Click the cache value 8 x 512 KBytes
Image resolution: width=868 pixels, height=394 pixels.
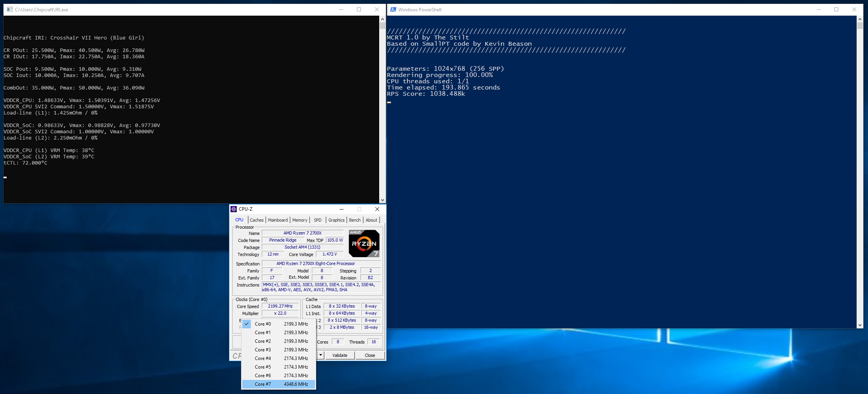[x=342, y=320]
